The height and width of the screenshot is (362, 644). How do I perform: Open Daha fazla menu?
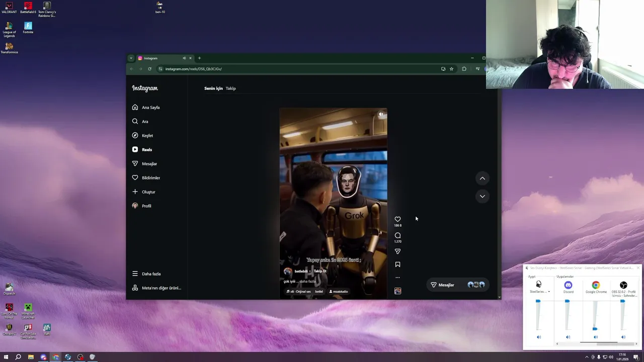click(x=146, y=274)
